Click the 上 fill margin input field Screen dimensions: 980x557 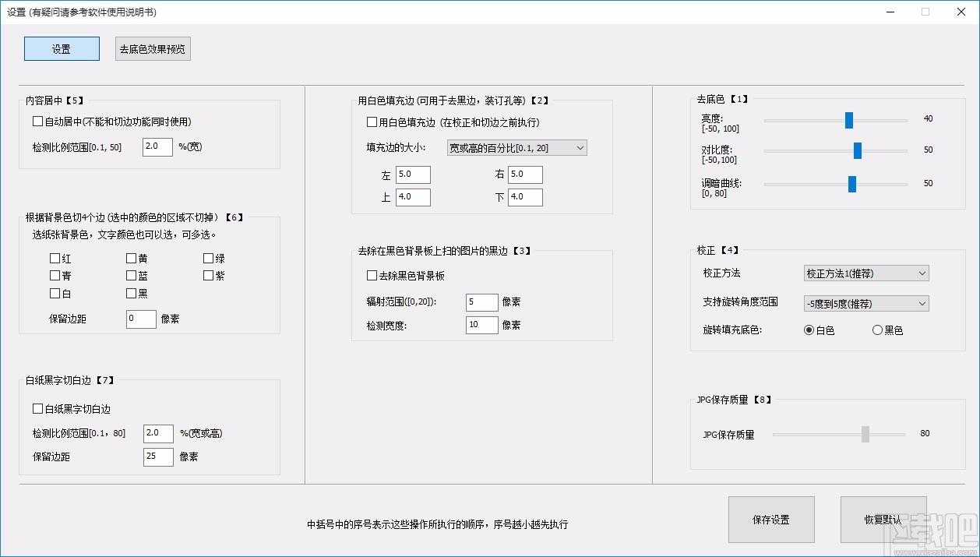(x=413, y=197)
